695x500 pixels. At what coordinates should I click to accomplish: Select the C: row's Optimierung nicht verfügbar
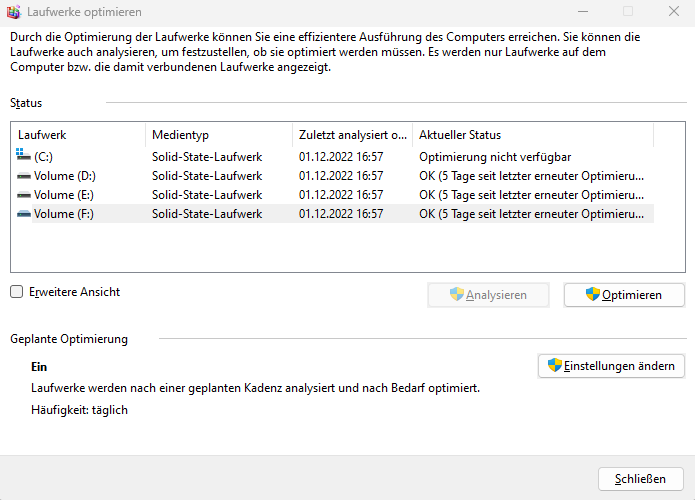(495, 157)
